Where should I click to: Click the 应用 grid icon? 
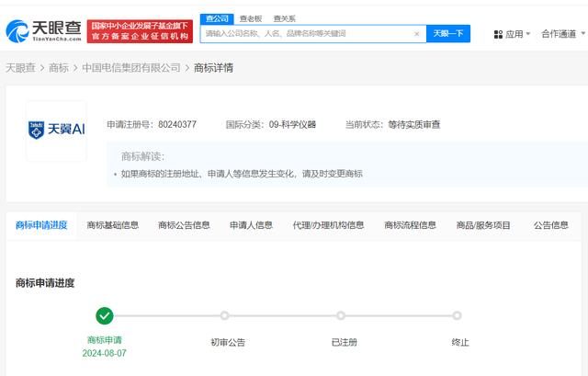498,34
